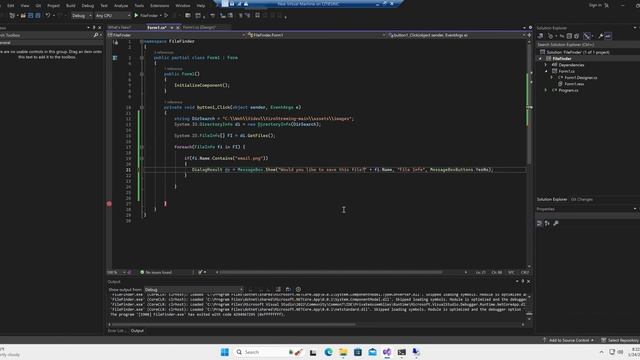Open the Debug menu
The width and height of the screenshot is (640, 360).
(88, 6)
